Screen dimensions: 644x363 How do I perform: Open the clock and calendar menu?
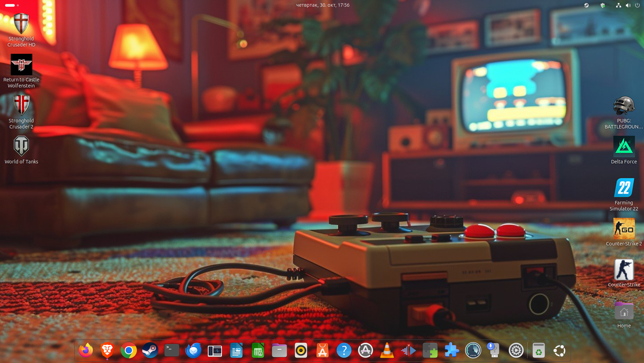[x=323, y=5]
